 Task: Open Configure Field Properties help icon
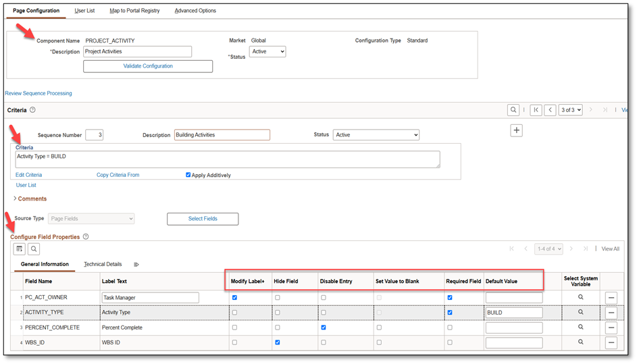(x=86, y=236)
